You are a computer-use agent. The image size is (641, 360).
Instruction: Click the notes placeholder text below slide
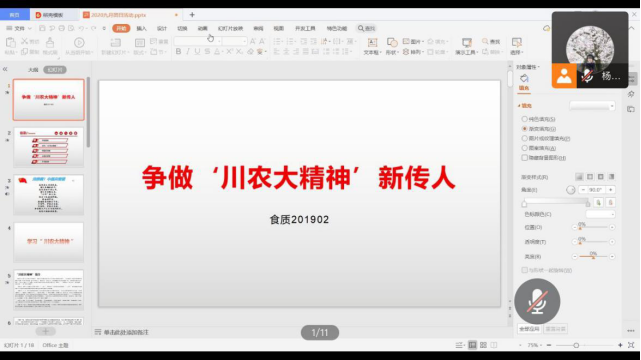point(126,332)
